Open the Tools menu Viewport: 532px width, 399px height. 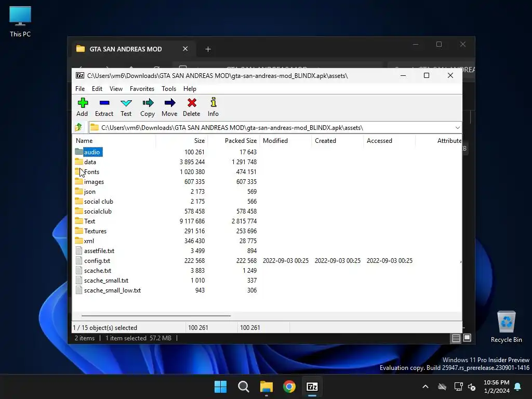pos(169,88)
